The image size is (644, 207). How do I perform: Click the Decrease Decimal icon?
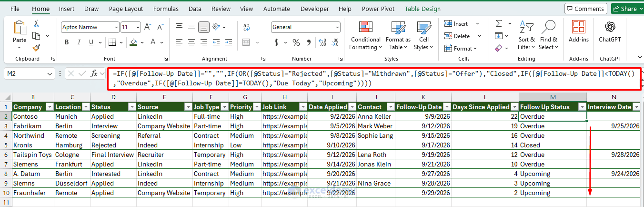click(334, 42)
